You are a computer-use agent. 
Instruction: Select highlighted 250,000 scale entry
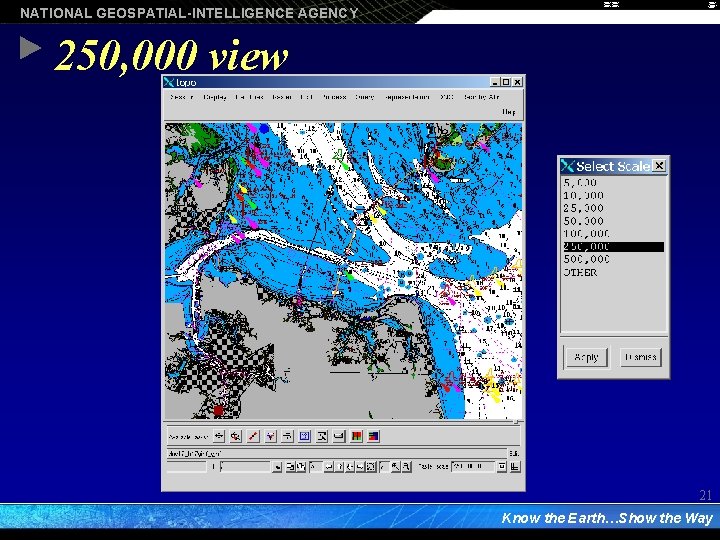tap(613, 247)
